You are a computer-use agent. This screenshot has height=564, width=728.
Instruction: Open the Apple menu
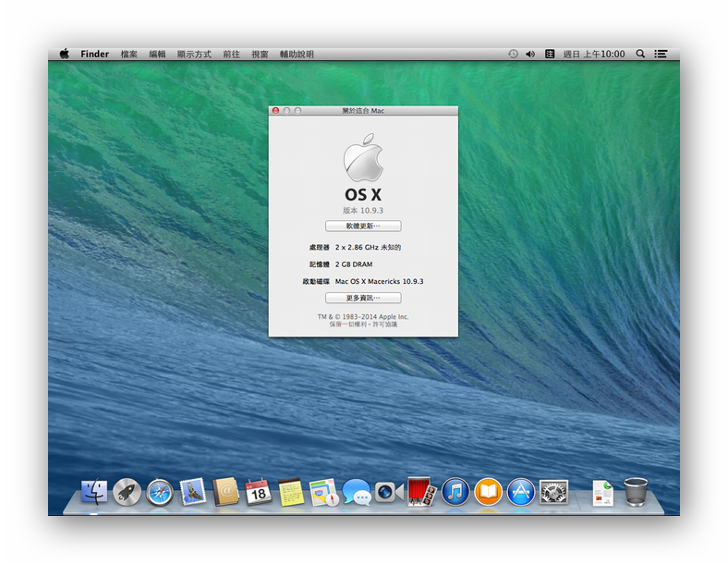coord(65,54)
